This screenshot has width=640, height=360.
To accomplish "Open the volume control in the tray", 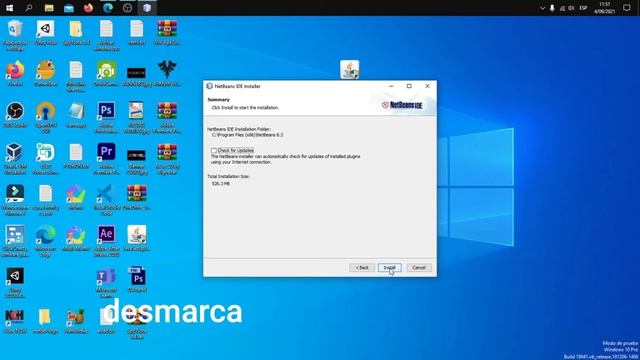I will tap(571, 8).
